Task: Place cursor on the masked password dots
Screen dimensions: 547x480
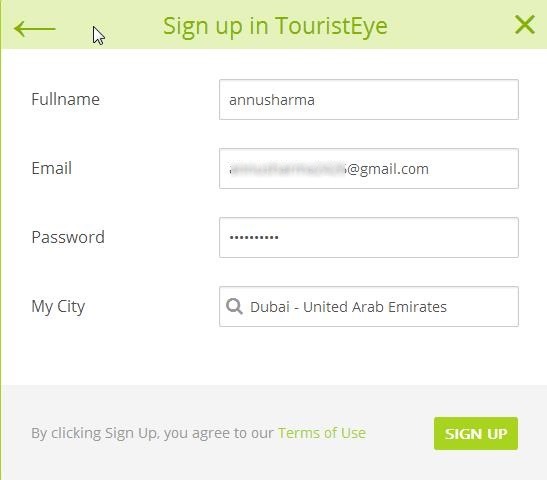Action: pyautogui.click(x=254, y=238)
